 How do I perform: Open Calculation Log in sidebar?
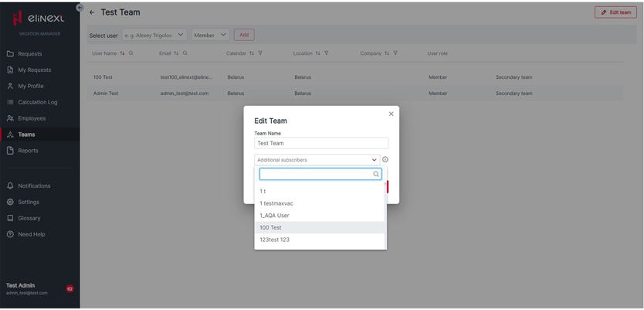click(37, 102)
